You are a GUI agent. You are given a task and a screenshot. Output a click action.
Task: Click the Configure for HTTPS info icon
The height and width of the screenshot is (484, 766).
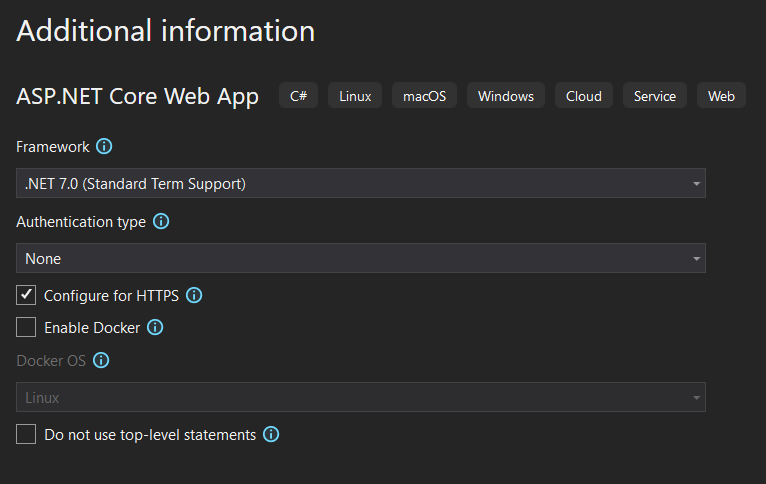pyautogui.click(x=195, y=296)
